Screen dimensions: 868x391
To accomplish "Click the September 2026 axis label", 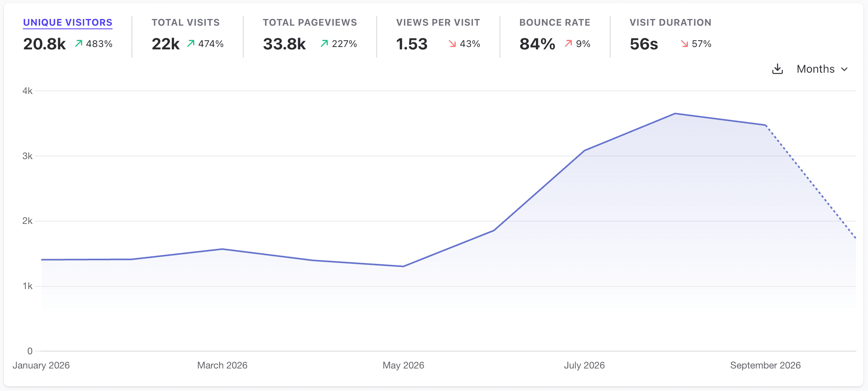I will (765, 365).
